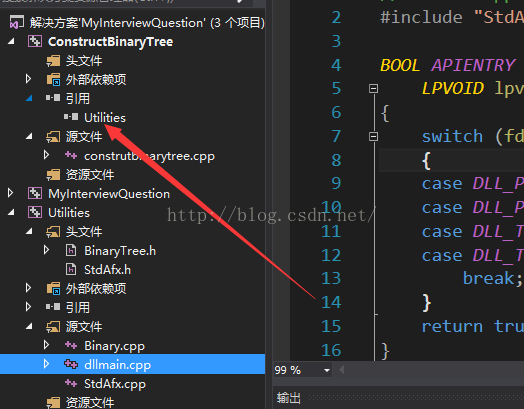Click the construtbinarytree.cpp file icon
Viewport: 524px width, 409px height.
pyautogui.click(x=71, y=155)
